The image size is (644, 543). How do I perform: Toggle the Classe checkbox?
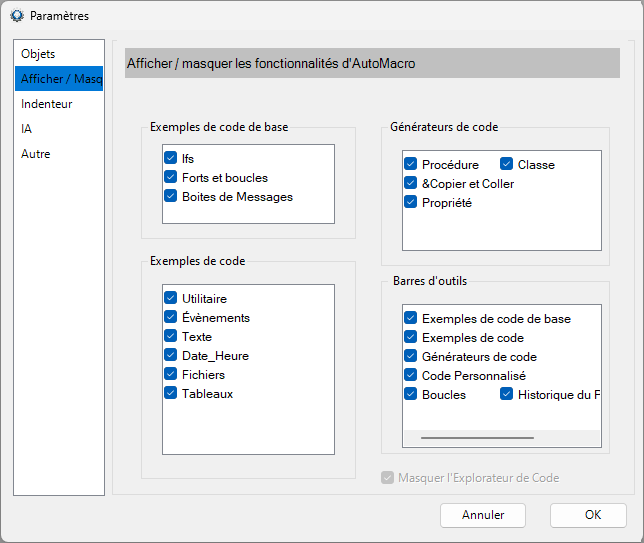[506, 164]
